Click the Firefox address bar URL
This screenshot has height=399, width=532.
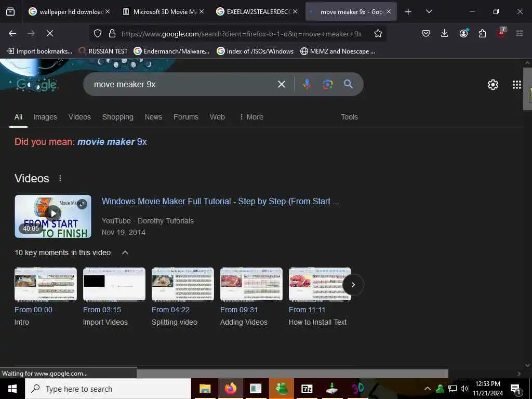[x=241, y=34]
